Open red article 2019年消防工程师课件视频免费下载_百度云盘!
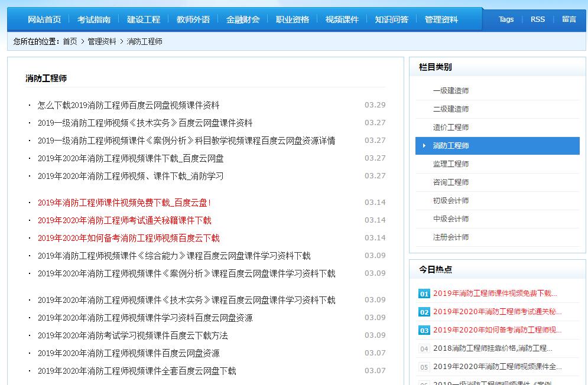588x385 pixels. click(124, 203)
